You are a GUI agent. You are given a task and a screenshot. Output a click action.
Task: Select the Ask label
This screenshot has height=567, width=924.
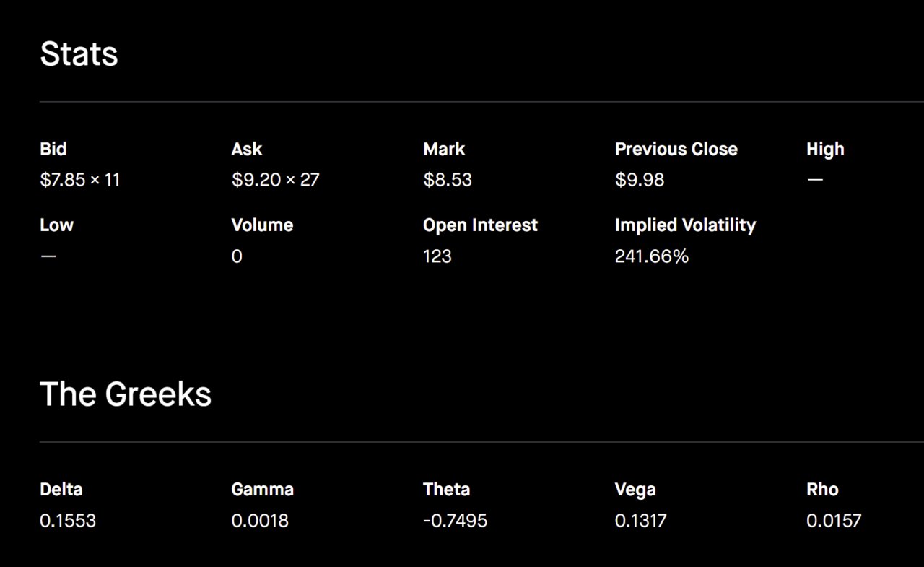pyautogui.click(x=247, y=150)
